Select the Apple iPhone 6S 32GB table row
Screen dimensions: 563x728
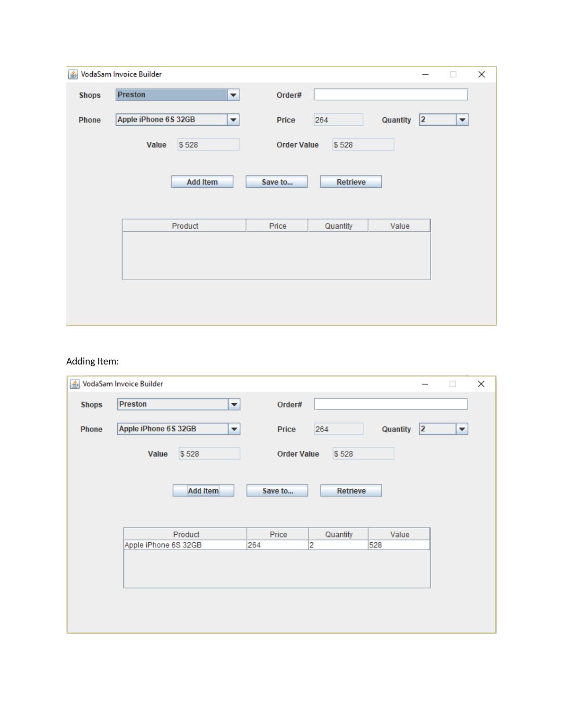coord(185,545)
